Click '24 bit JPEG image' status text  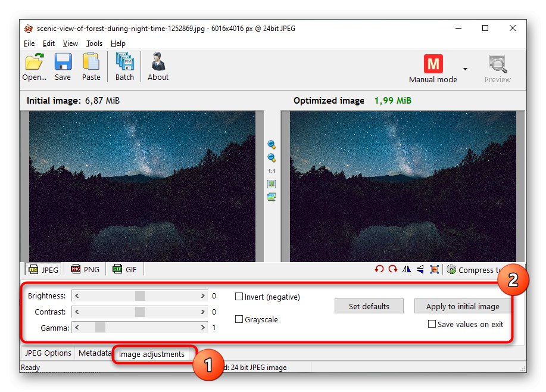coord(258,367)
